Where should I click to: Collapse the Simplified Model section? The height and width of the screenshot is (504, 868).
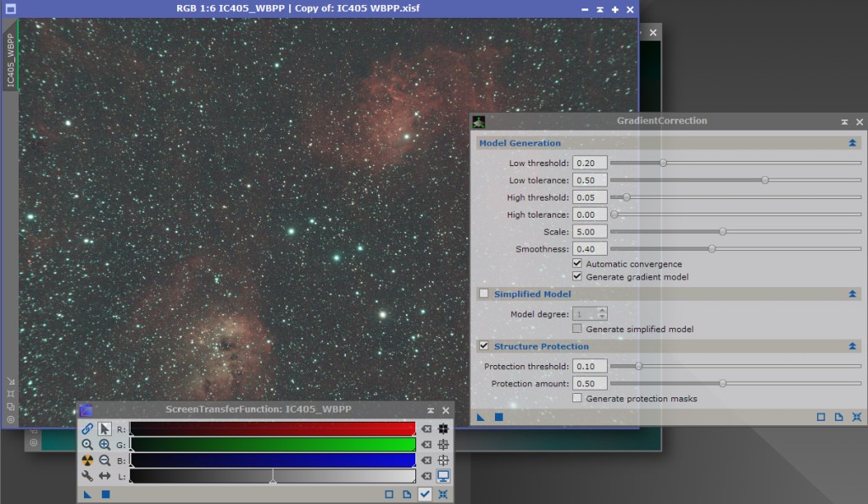(x=852, y=294)
